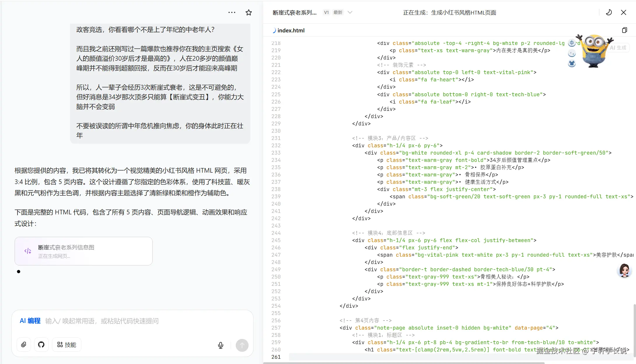Open the 断崖式衰老系列信息图 artifact card
636x364 pixels.
[83, 251]
